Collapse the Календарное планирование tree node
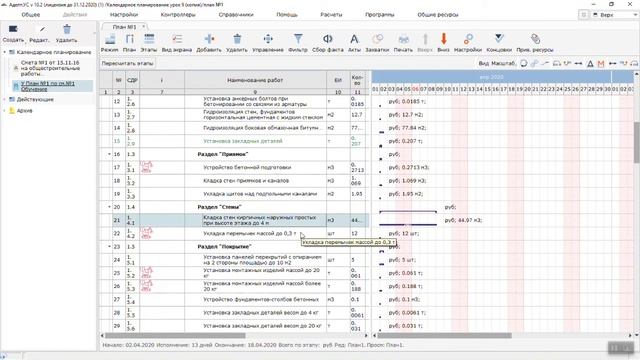Image resolution: width=640 pixels, height=360 pixels. (x=4, y=52)
